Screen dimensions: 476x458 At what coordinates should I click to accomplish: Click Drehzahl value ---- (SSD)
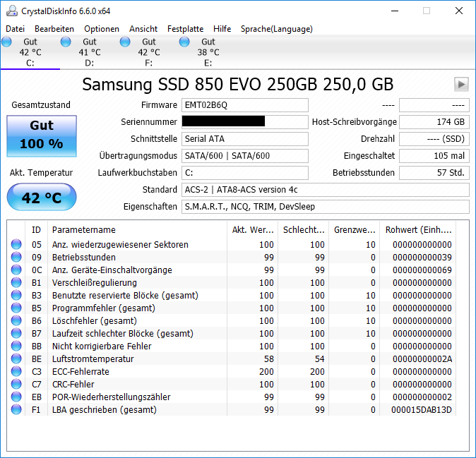pos(434,139)
